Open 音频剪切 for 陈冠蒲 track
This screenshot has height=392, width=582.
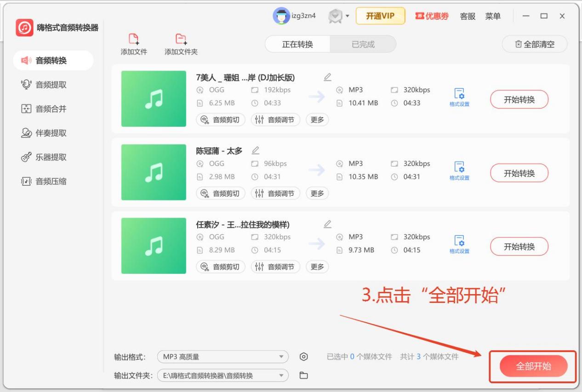[x=221, y=193]
